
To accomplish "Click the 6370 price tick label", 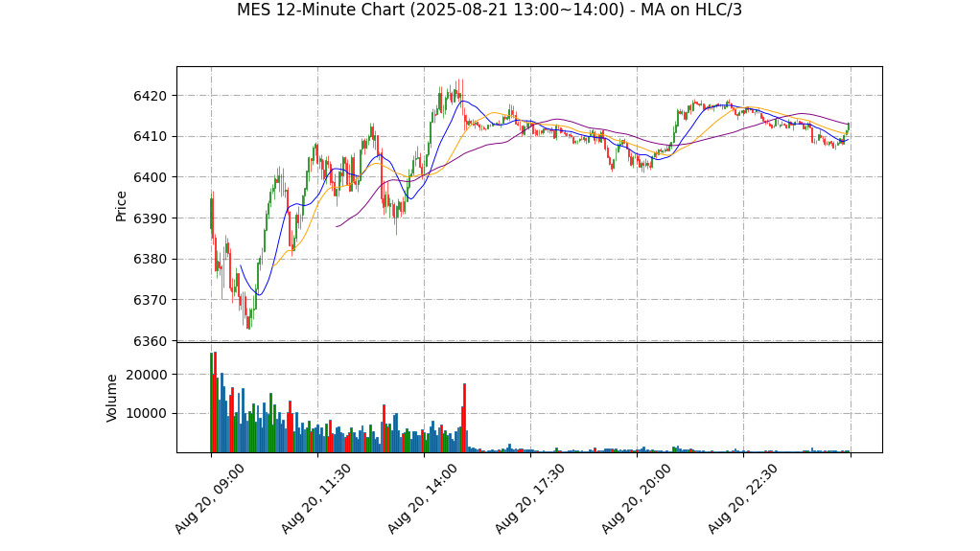I will [x=150, y=300].
